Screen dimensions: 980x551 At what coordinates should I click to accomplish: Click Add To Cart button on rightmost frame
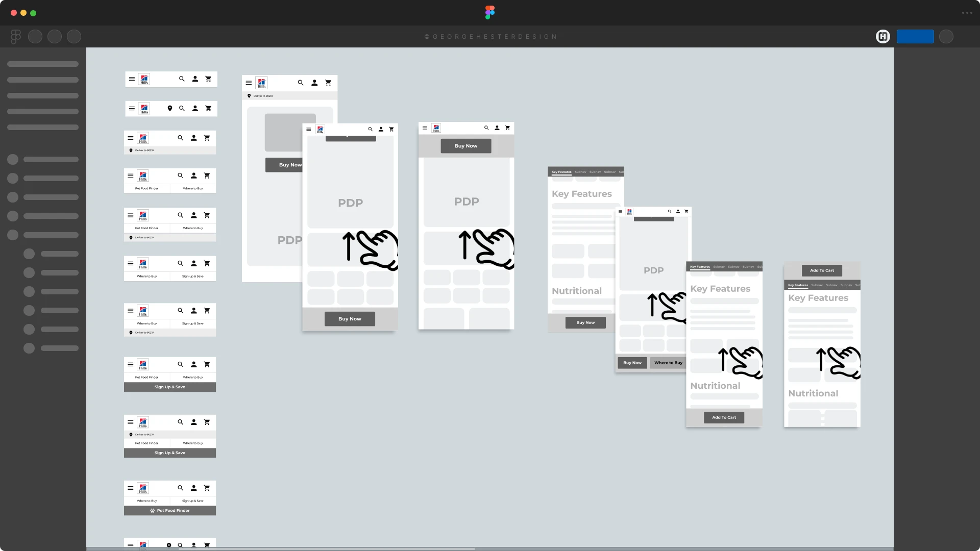(x=822, y=270)
